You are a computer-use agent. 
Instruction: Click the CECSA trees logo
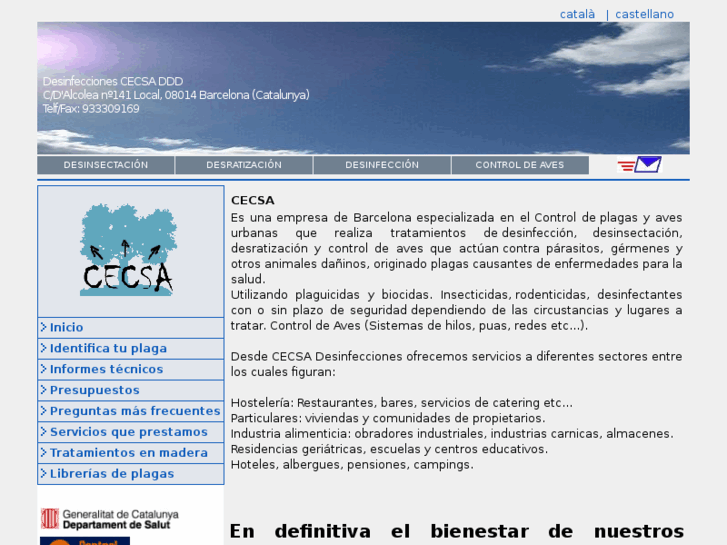pyautogui.click(x=128, y=250)
